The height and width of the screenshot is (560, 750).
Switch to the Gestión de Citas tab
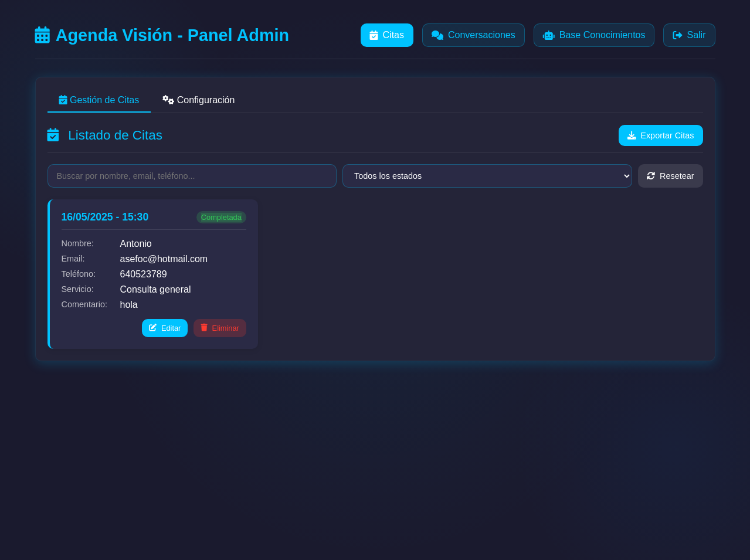click(x=99, y=100)
